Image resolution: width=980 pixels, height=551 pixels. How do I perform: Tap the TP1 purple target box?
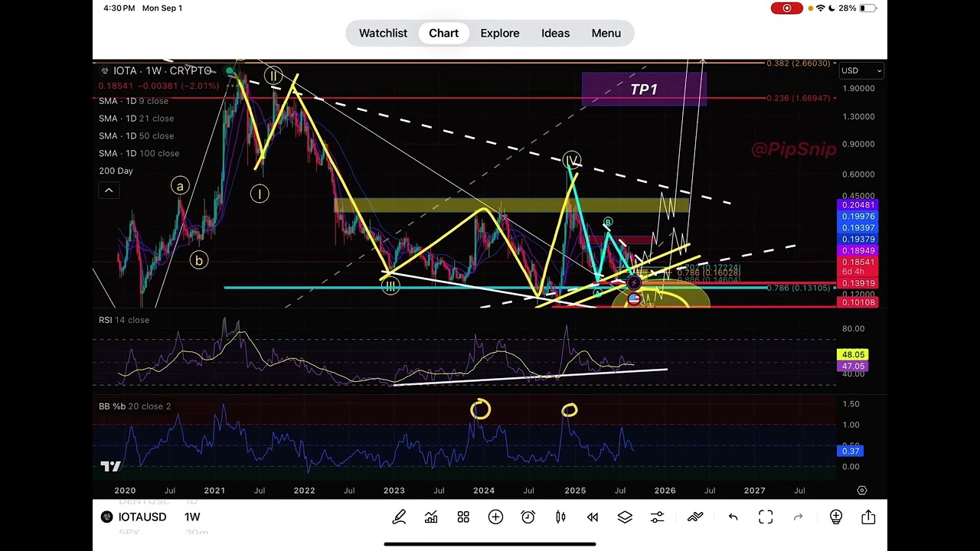[644, 90]
